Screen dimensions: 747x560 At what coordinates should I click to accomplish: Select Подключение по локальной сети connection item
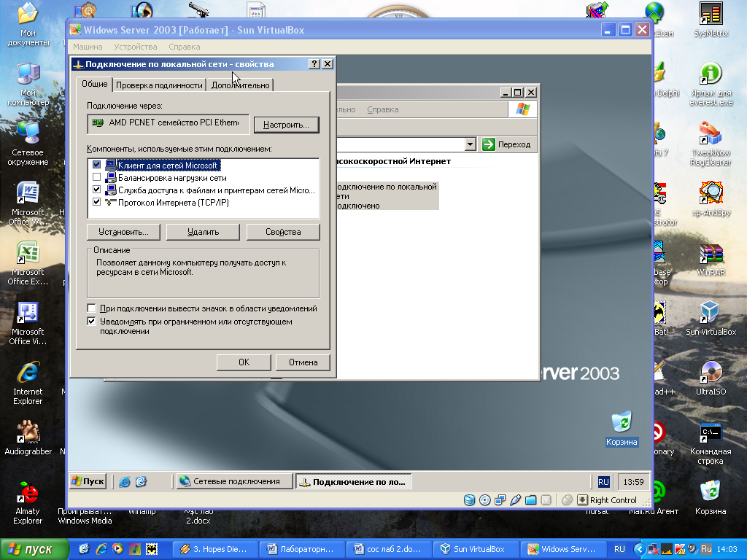coord(387,195)
